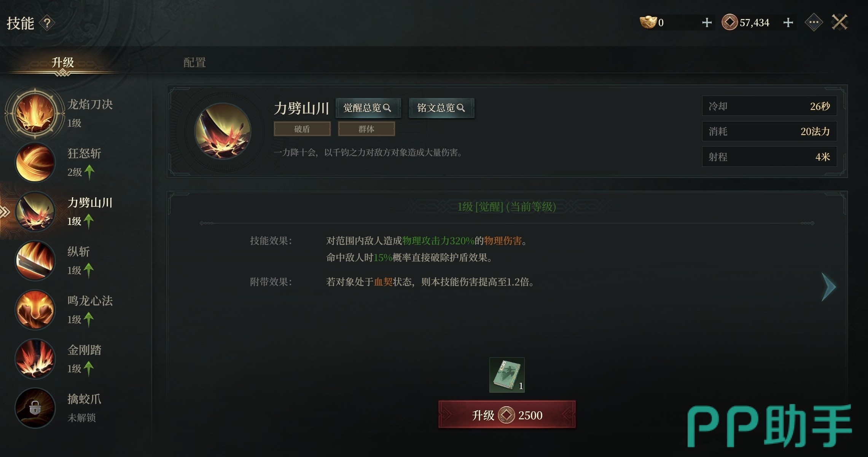
Task: Click the 群体 skill tag
Action: pos(366,129)
